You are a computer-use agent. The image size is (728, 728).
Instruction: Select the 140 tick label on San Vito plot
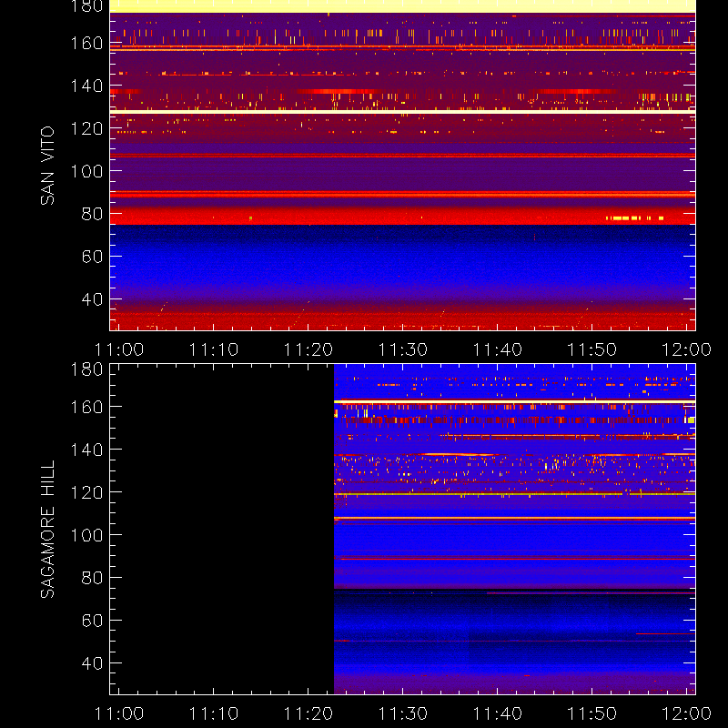(86, 86)
